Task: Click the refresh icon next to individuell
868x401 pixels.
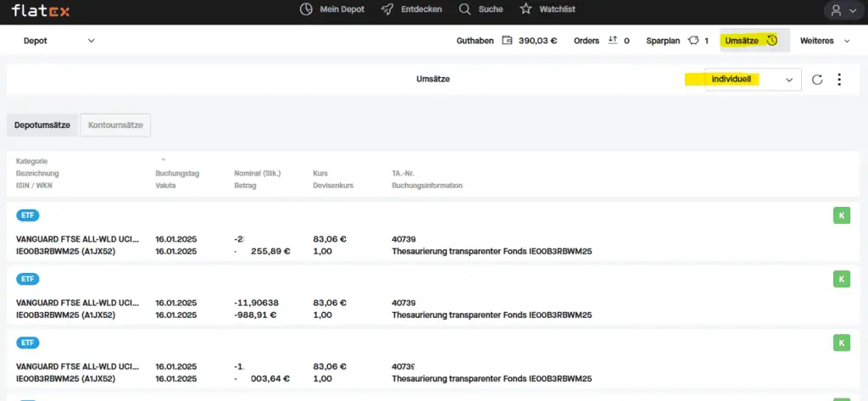Action: point(817,80)
